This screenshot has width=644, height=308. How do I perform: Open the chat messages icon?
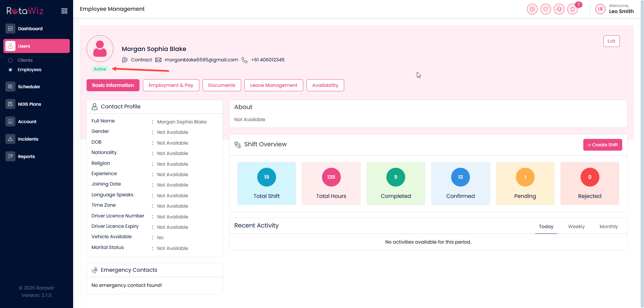click(545, 9)
